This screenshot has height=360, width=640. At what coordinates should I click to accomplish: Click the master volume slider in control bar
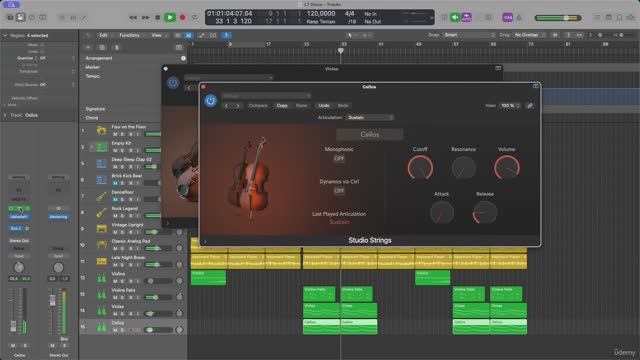pyautogui.click(x=558, y=18)
